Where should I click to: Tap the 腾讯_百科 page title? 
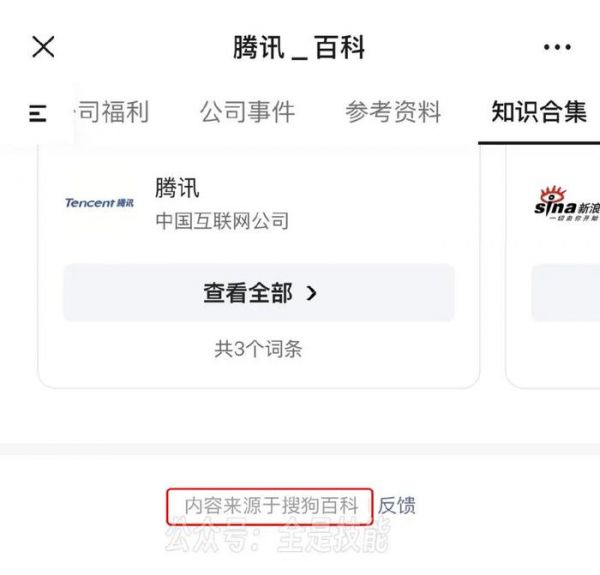tap(299, 47)
